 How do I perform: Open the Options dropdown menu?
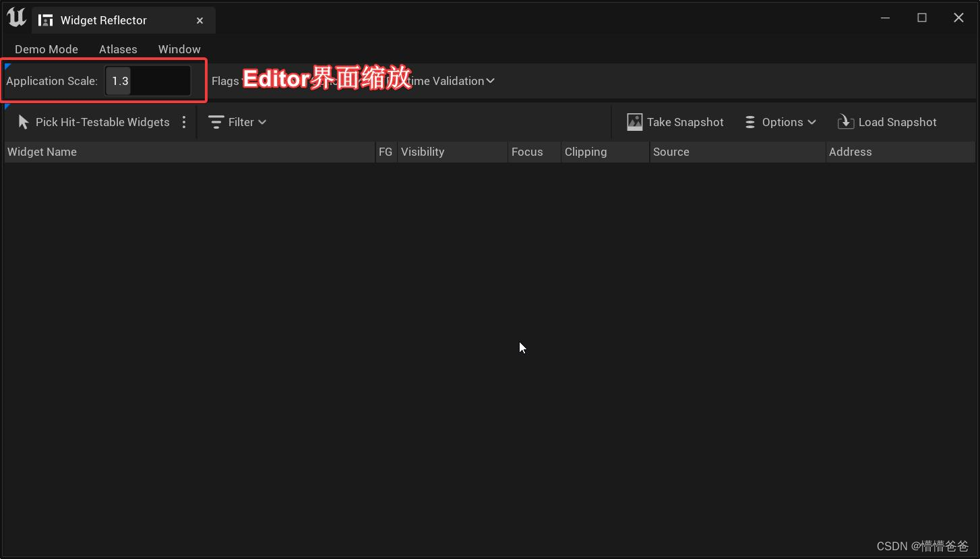782,122
